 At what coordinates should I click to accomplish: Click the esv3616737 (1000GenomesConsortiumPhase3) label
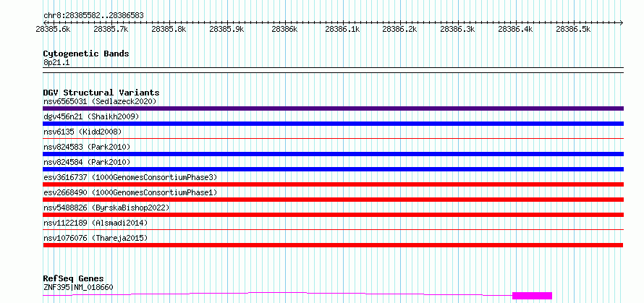tap(130, 177)
